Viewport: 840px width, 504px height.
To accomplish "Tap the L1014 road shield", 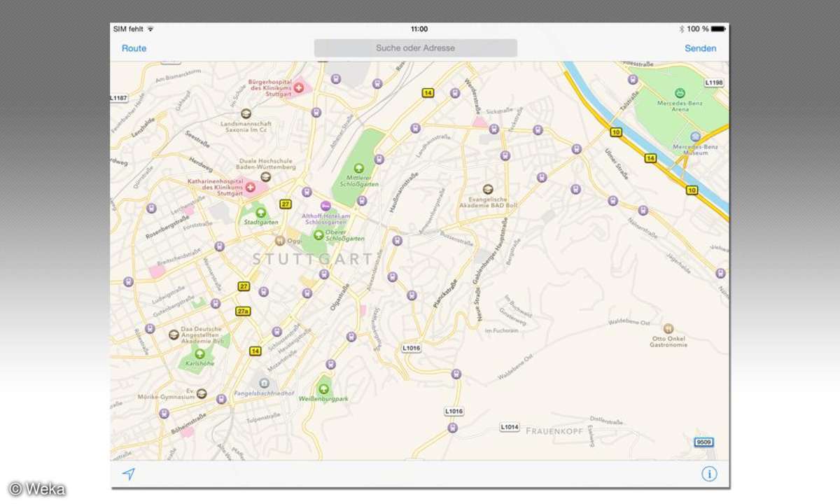I will (x=510, y=426).
